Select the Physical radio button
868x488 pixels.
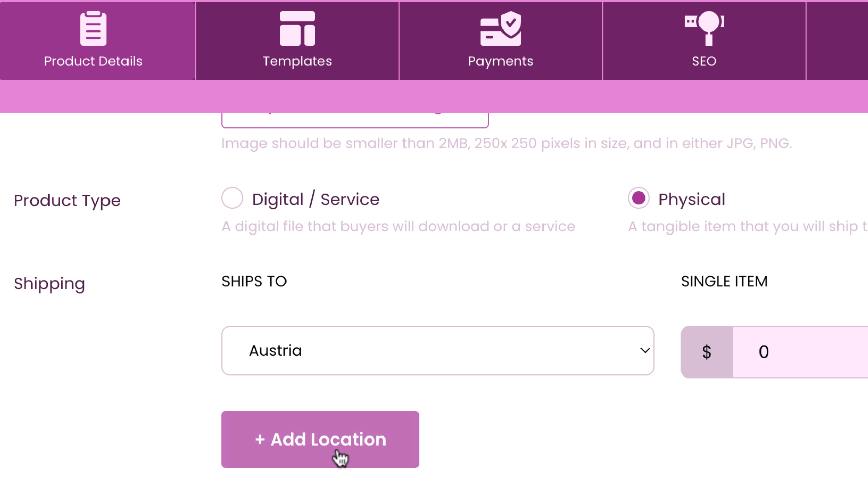[638, 198]
